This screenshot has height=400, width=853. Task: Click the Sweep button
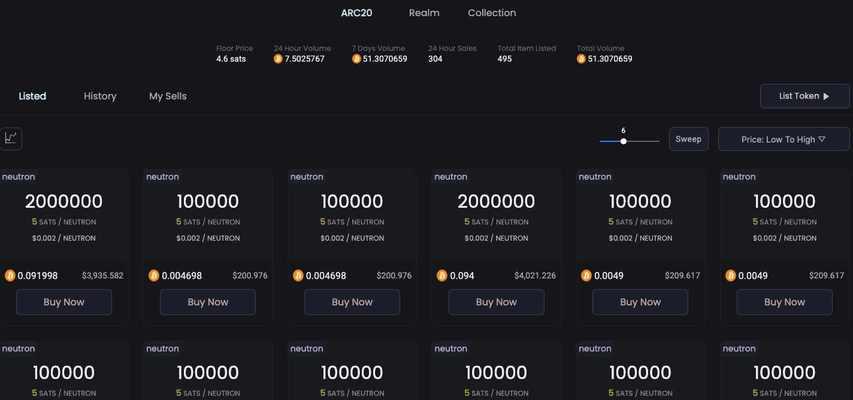point(689,139)
